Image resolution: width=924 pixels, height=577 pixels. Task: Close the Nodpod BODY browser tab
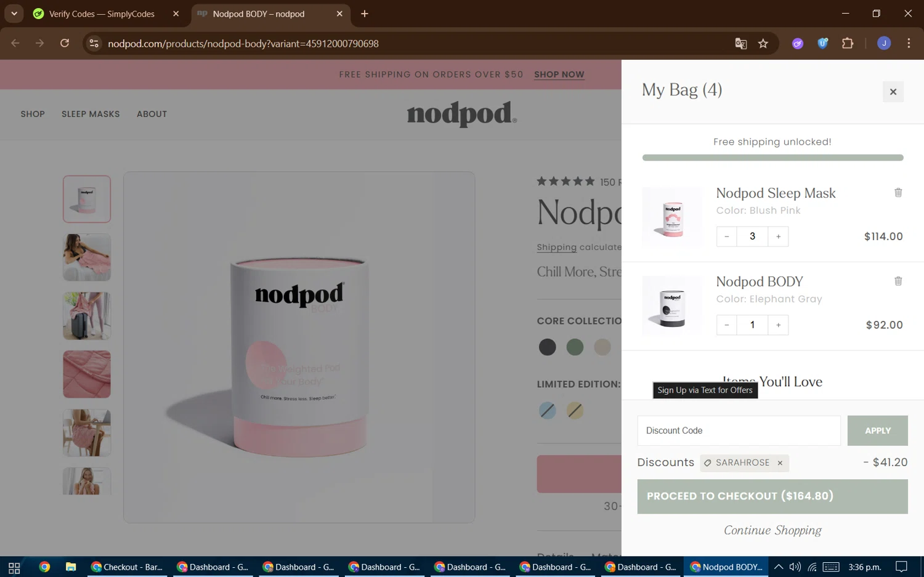(339, 14)
